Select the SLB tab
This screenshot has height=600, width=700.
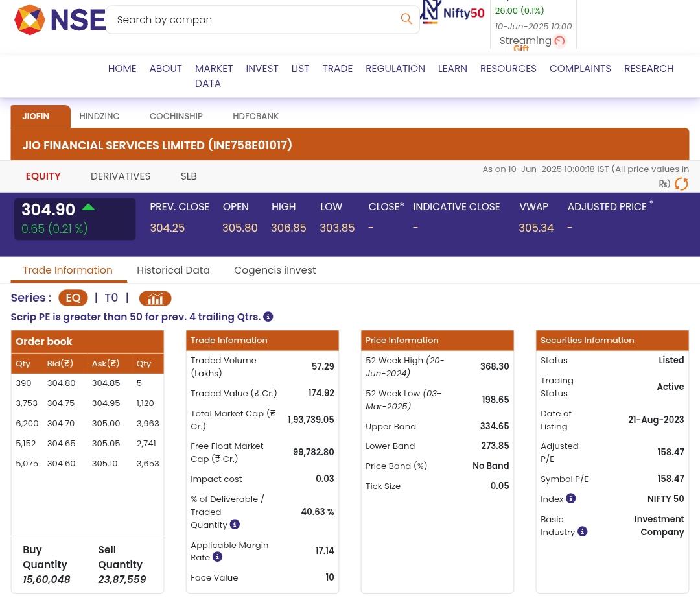(x=189, y=176)
